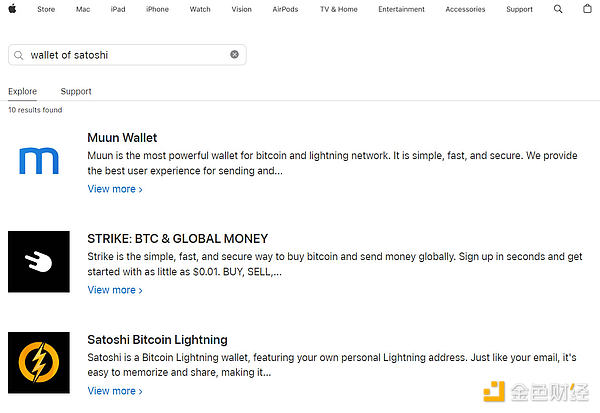Open the iPhone menu item
This screenshot has width=600, height=413.
coord(157,9)
